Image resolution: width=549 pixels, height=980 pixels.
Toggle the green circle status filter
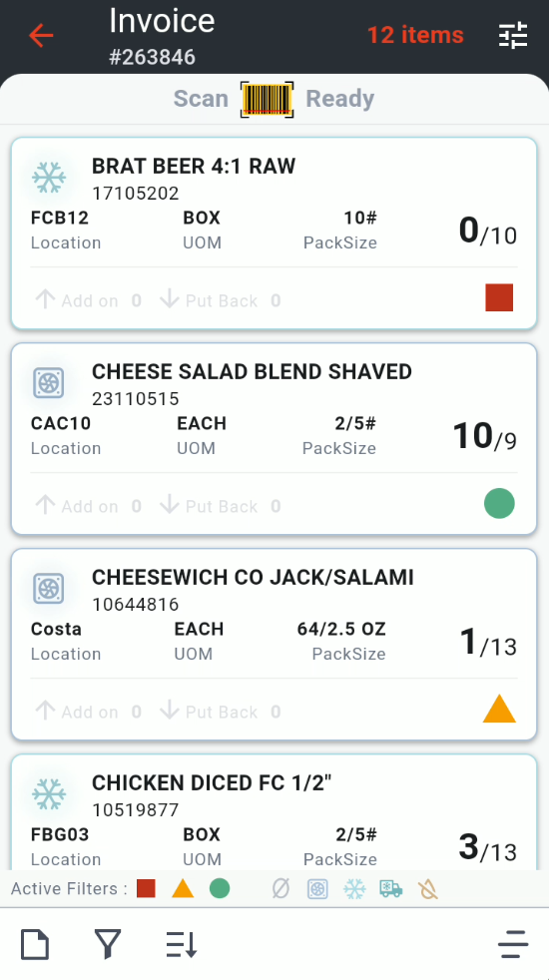tap(220, 888)
